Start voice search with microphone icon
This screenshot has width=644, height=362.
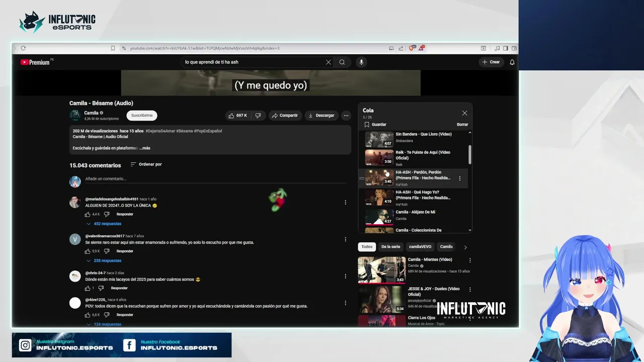pos(361,62)
